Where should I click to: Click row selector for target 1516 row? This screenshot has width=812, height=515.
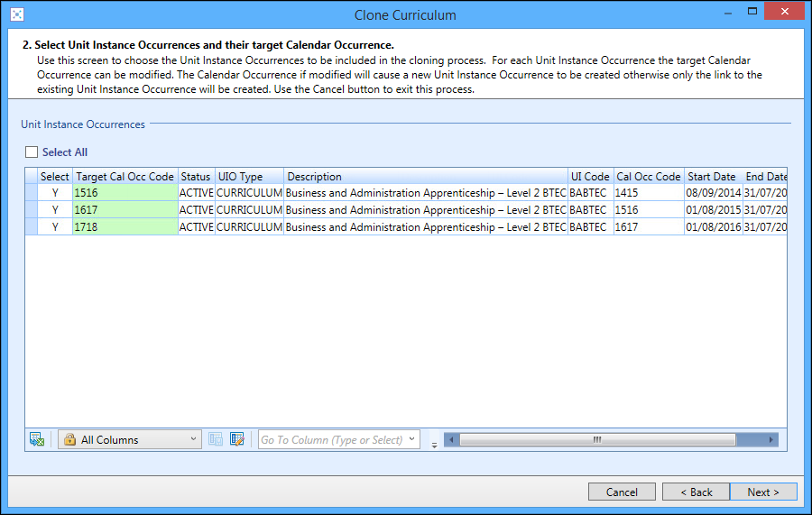(x=31, y=192)
